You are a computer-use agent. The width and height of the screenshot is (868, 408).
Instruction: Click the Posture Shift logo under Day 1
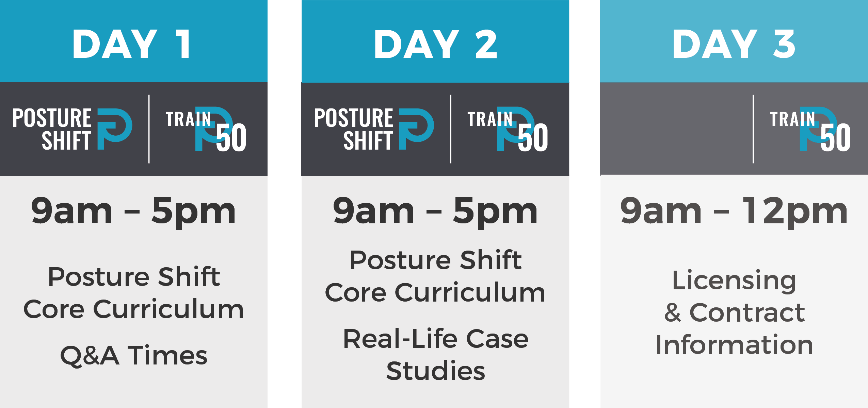pyautogui.click(x=72, y=129)
